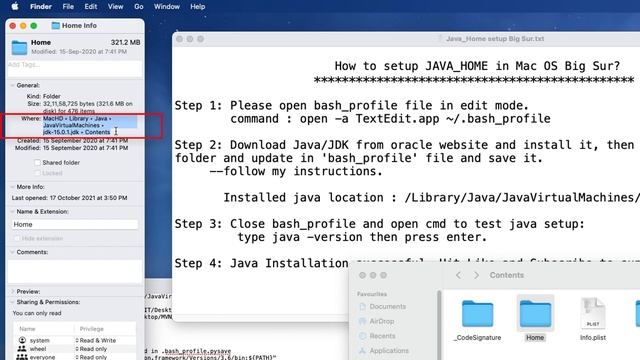Image resolution: width=640 pixels, height=360 pixels.
Task: Go back in the Contents Finder window
Action: coord(458,275)
